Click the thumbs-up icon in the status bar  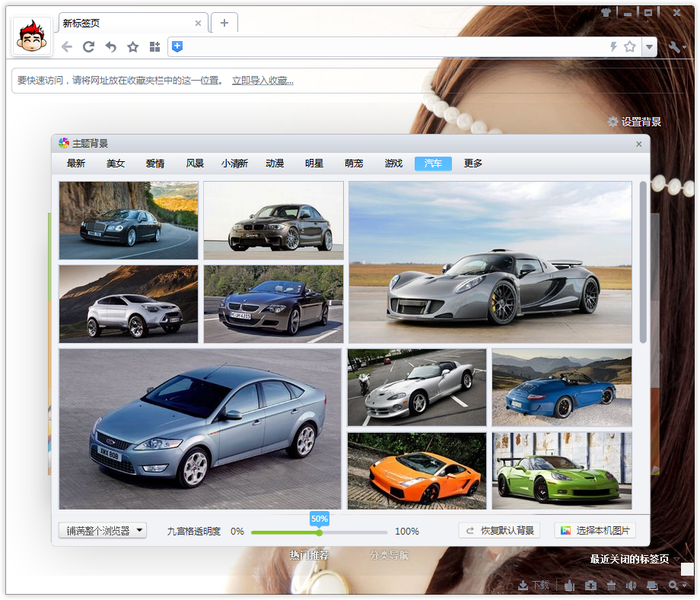(x=570, y=585)
